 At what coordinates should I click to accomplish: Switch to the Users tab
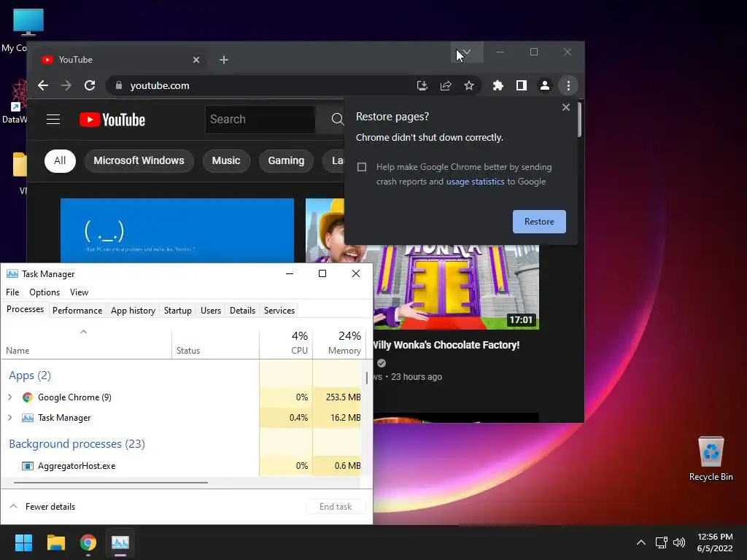pyautogui.click(x=211, y=311)
